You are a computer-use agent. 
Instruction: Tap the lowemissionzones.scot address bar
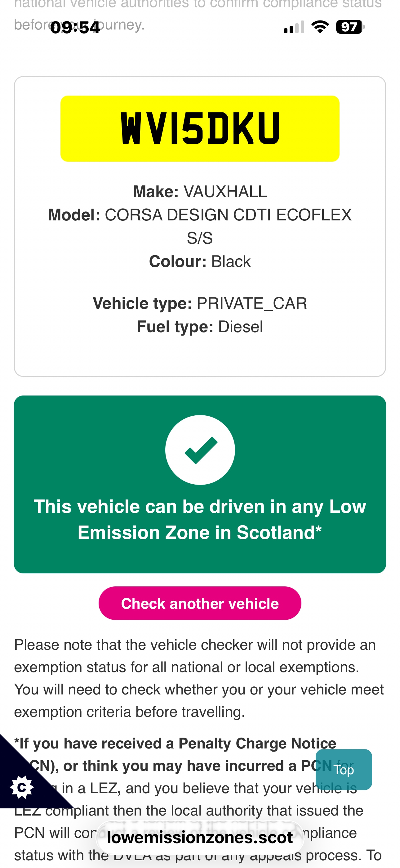(200, 838)
